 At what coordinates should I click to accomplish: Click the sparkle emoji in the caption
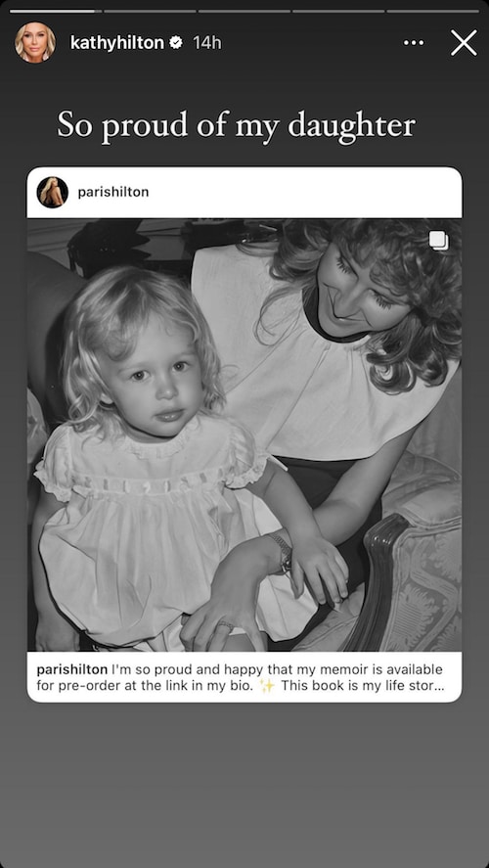click(x=267, y=685)
